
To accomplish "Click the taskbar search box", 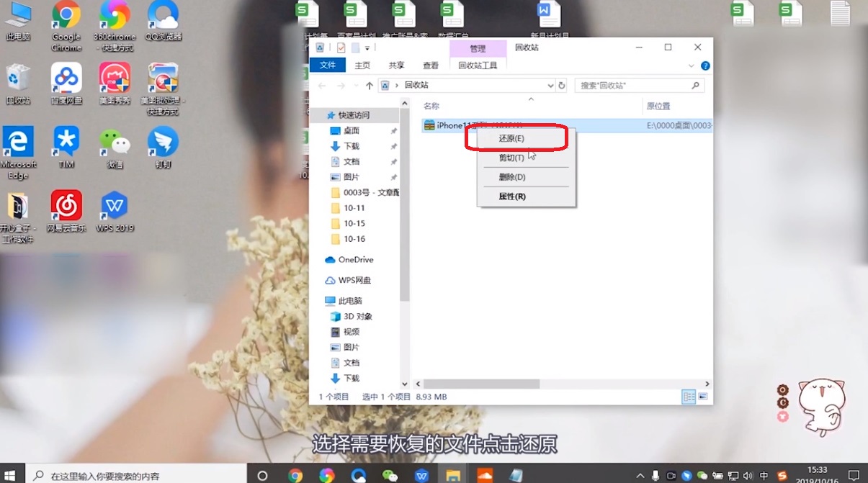I will [137, 475].
